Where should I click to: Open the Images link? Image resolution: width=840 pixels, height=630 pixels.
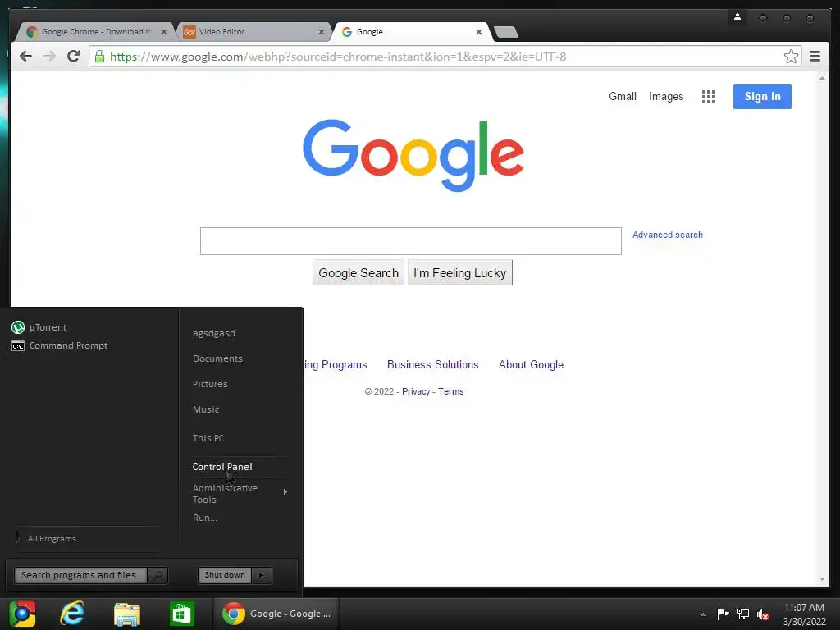click(x=666, y=97)
